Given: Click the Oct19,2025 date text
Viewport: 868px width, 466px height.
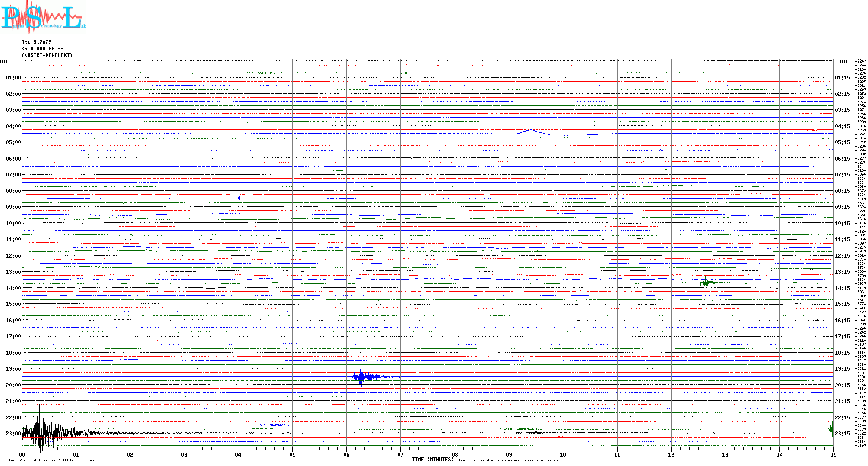Looking at the screenshot, I should click(36, 42).
